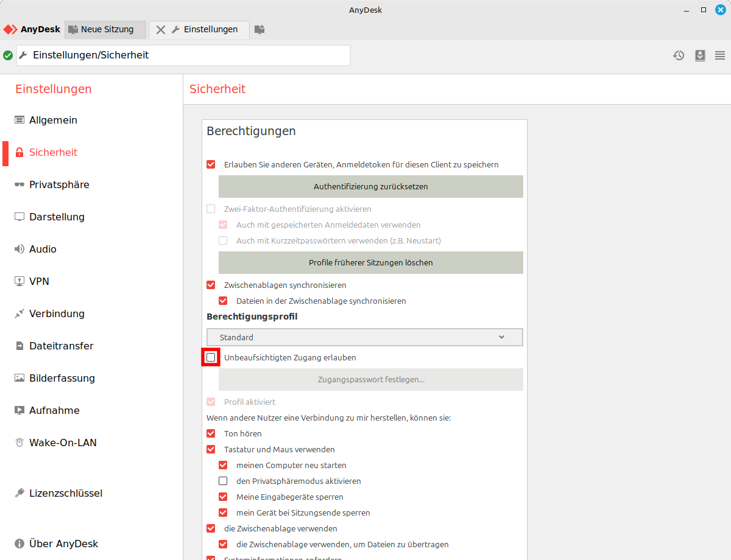Click wrench icon in address field

23,55
